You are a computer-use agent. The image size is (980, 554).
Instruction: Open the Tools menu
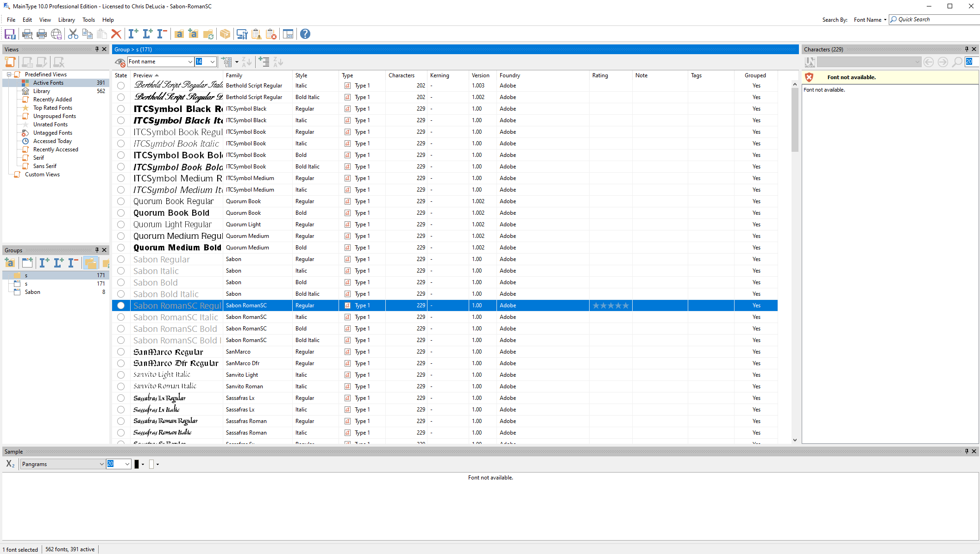click(x=88, y=20)
